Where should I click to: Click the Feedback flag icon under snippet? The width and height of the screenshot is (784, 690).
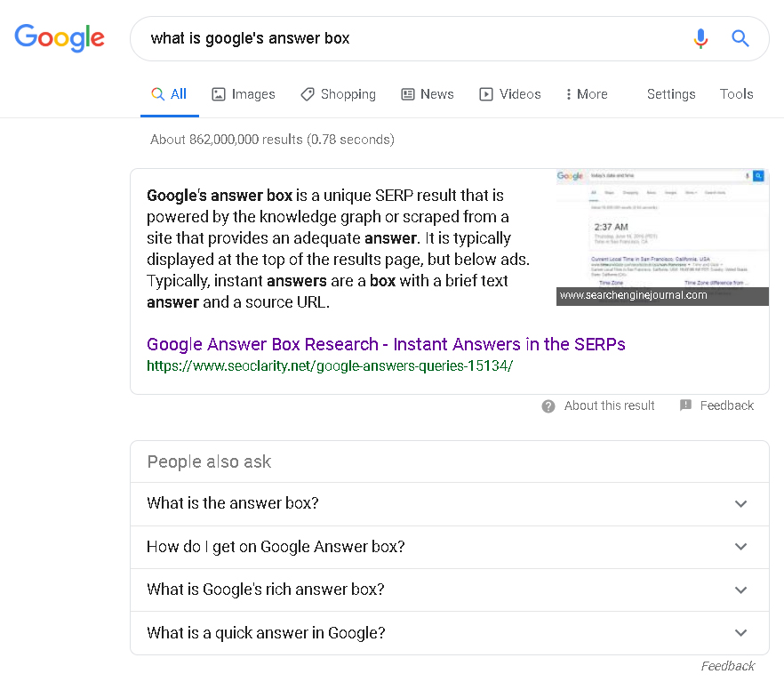pos(685,405)
